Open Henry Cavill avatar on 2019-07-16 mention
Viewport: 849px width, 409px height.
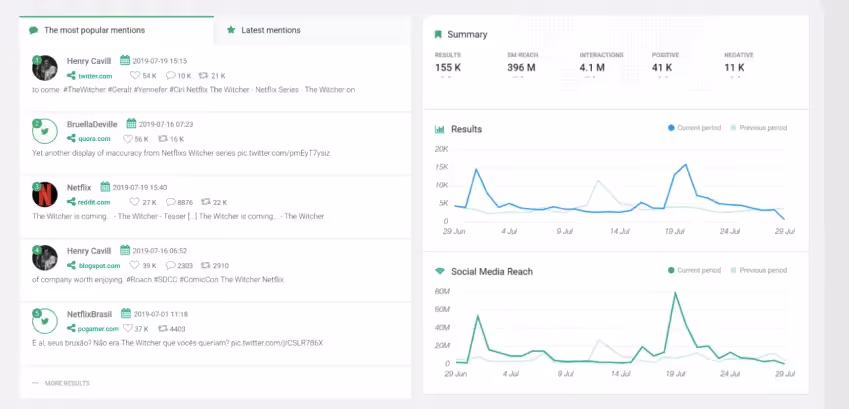pyautogui.click(x=44, y=258)
